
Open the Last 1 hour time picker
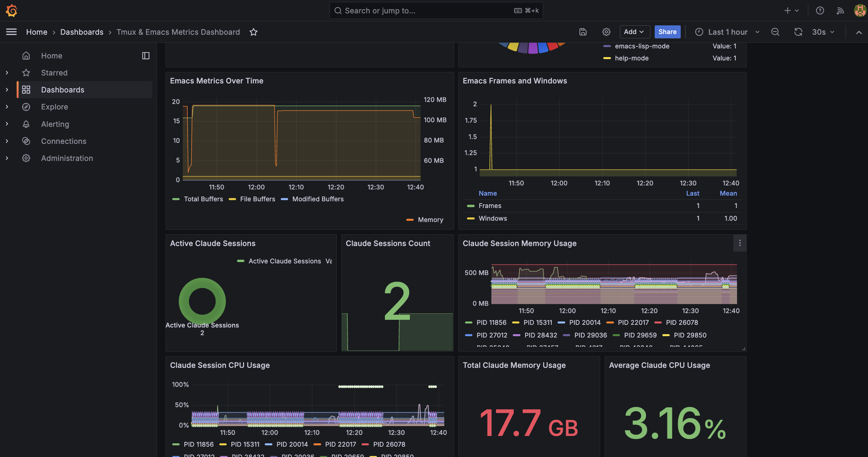[727, 32]
